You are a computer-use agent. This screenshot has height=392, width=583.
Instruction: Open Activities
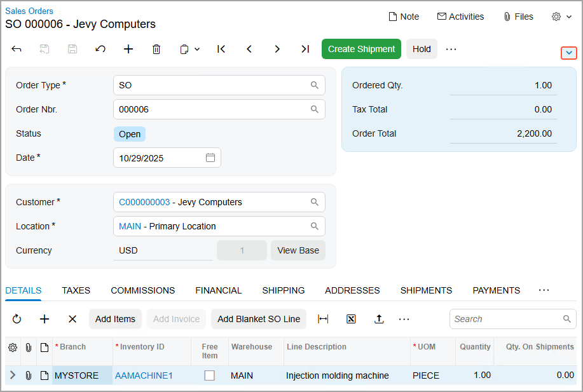[x=461, y=17]
